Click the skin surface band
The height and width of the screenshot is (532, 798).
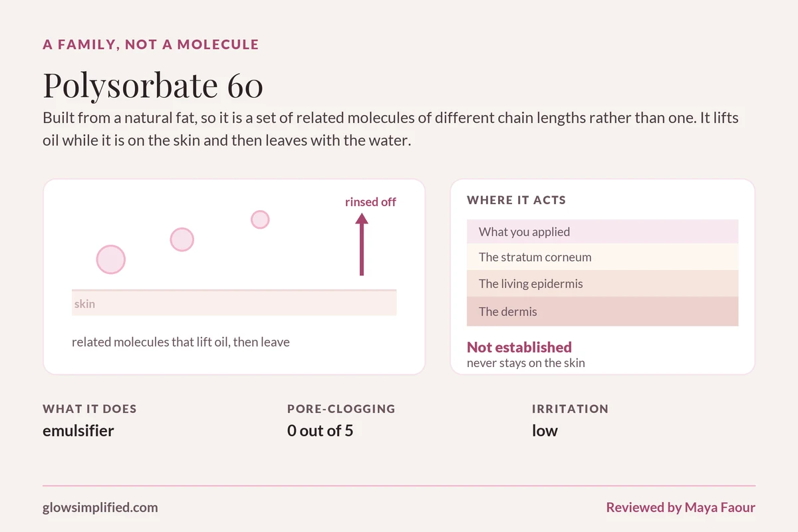pos(234,303)
